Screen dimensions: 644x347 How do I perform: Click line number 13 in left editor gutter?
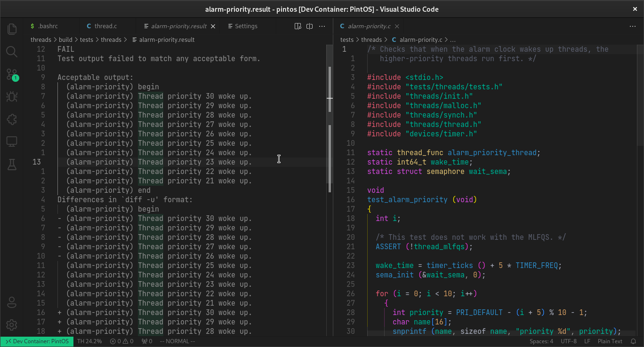pyautogui.click(x=37, y=162)
